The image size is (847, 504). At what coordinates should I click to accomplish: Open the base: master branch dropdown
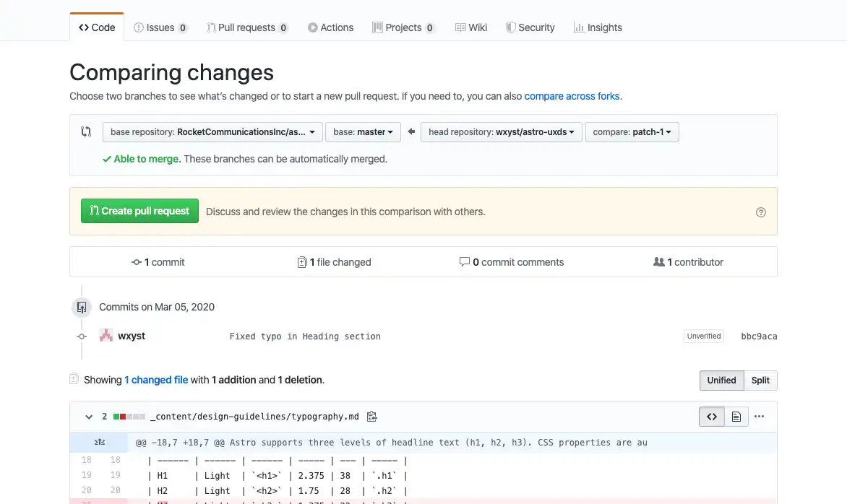(363, 132)
